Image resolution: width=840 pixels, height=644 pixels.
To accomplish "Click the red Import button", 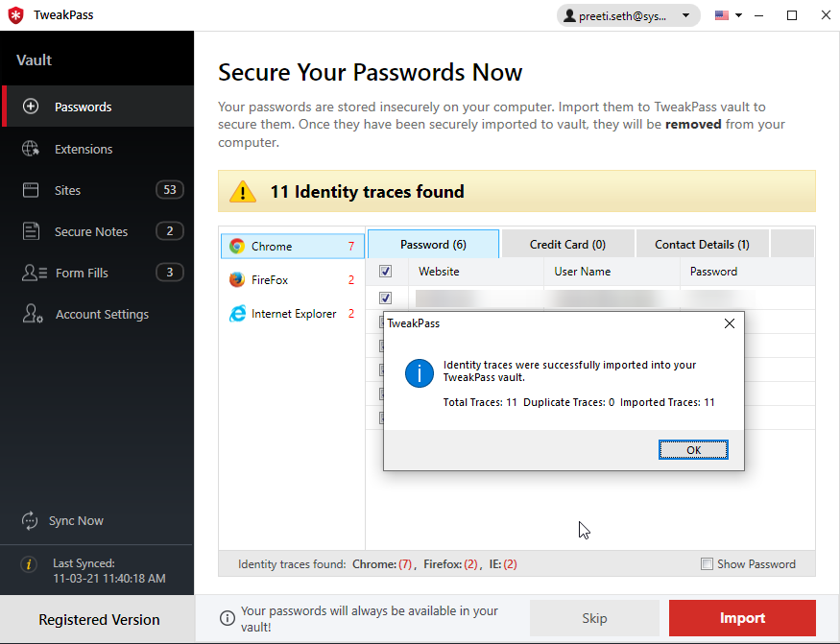I will click(x=741, y=618).
